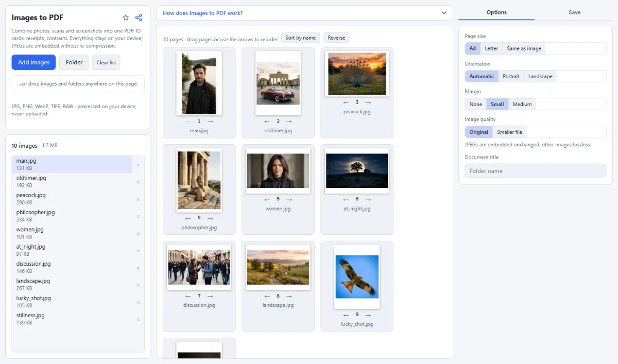Move page 2 oldtimer.jpg left
This screenshot has width=618, height=364.
pyautogui.click(x=267, y=122)
